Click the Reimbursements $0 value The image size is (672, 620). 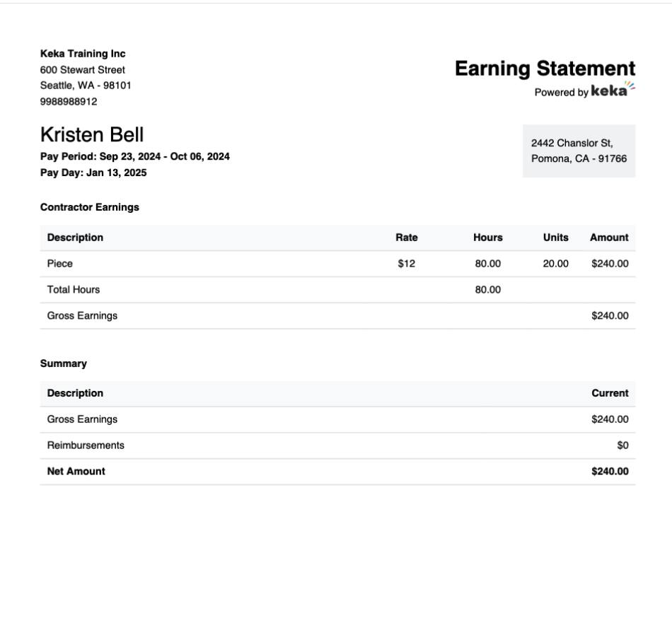tap(622, 445)
